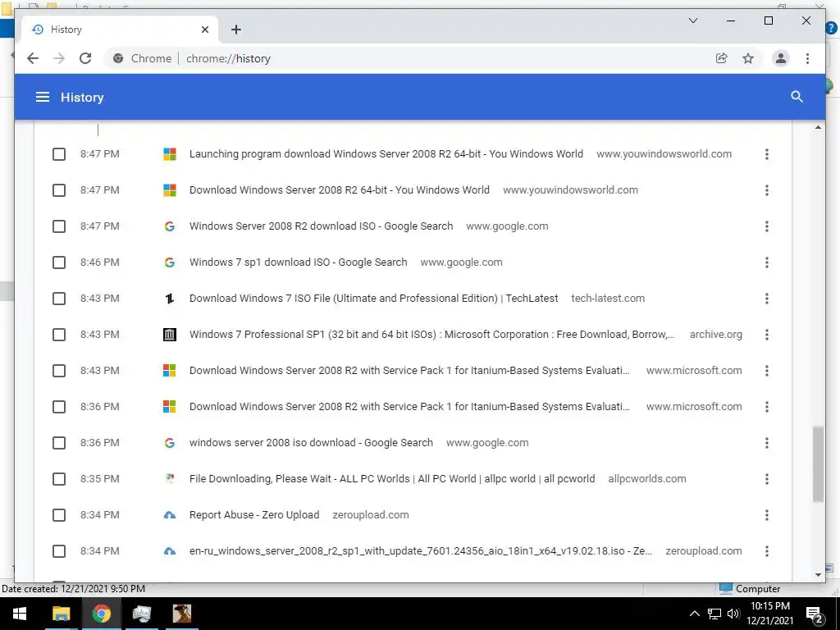The image size is (840, 630).
Task: Open the notification center icon
Action: point(815,614)
